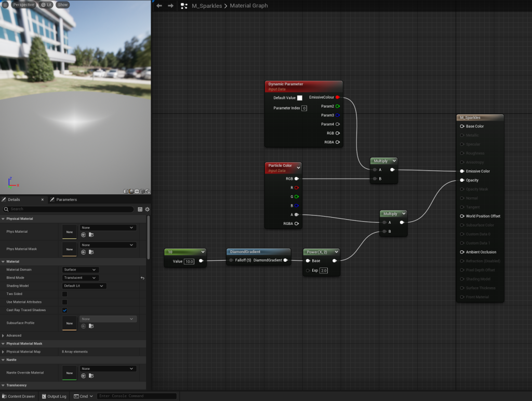Go forward with graph navigation arrow
Screen dimensions: 532x401
(x=170, y=6)
